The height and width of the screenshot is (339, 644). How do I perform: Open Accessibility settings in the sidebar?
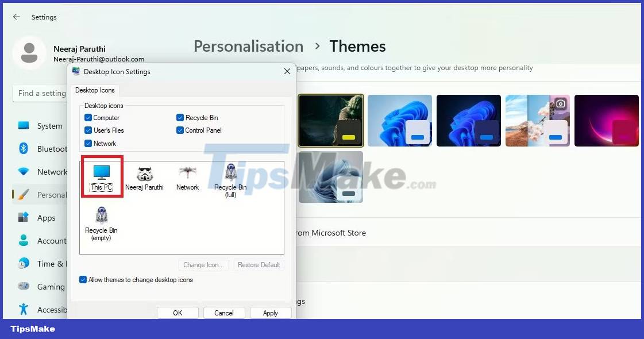[53, 310]
